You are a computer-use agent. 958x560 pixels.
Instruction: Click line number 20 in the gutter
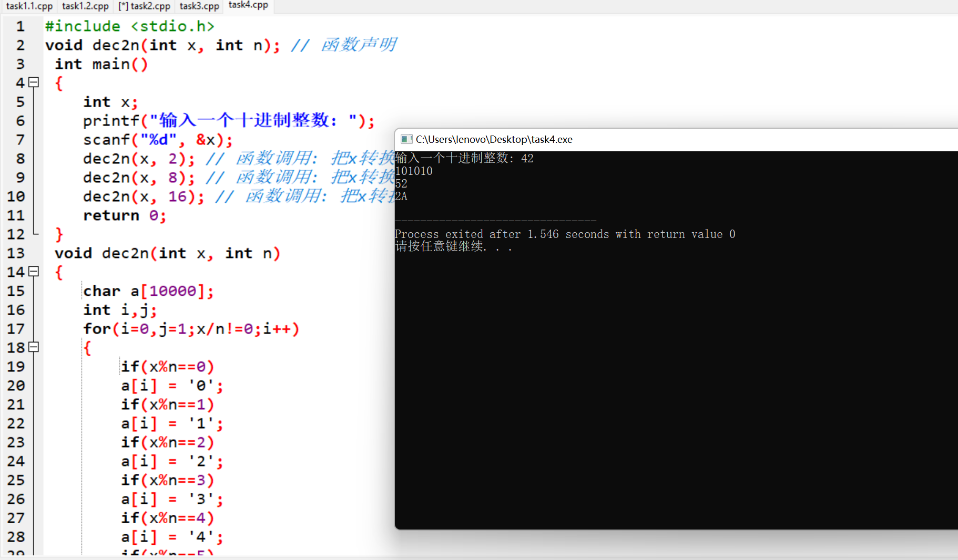coord(16,386)
